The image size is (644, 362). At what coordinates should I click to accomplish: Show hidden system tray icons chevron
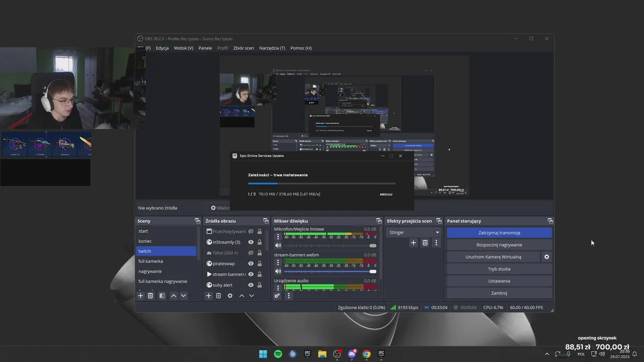click(x=547, y=354)
